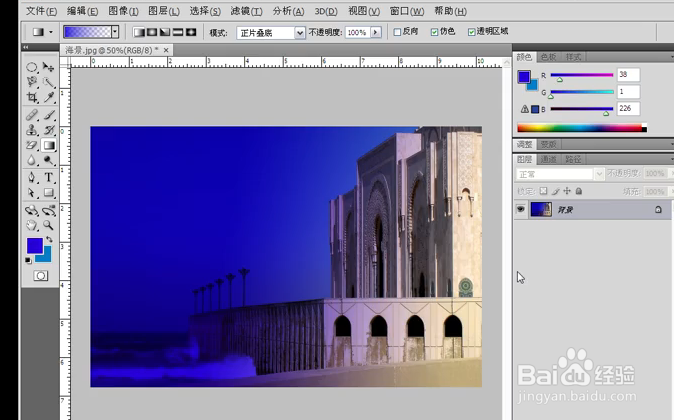Image resolution: width=674 pixels, height=420 pixels.
Task: Open the 图像 (Image) menu
Action: (123, 11)
